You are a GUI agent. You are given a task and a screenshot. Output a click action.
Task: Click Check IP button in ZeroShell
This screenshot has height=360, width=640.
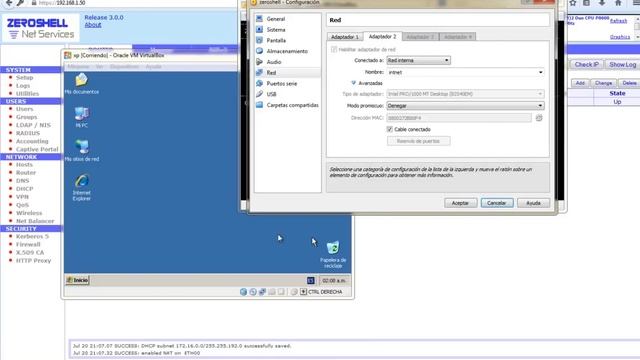tap(587, 64)
